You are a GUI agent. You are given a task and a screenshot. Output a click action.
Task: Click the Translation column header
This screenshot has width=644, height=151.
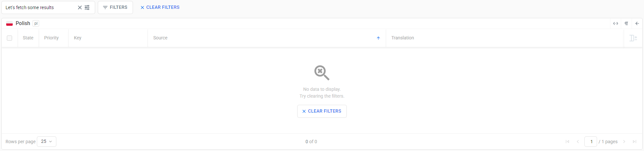tap(402, 38)
